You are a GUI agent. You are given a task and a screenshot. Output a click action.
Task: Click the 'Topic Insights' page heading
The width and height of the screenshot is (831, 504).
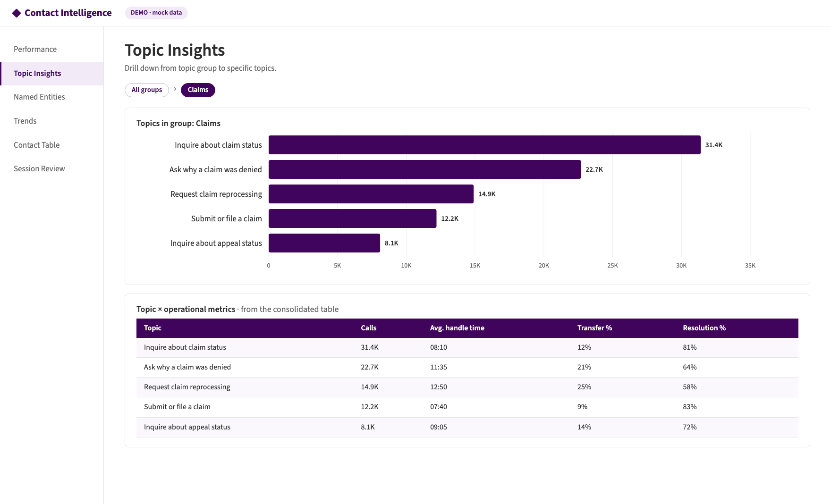coord(175,50)
